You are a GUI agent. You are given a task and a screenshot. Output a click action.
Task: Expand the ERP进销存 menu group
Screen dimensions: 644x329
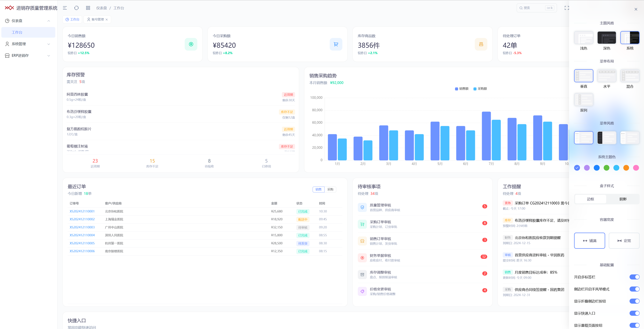tap(28, 55)
